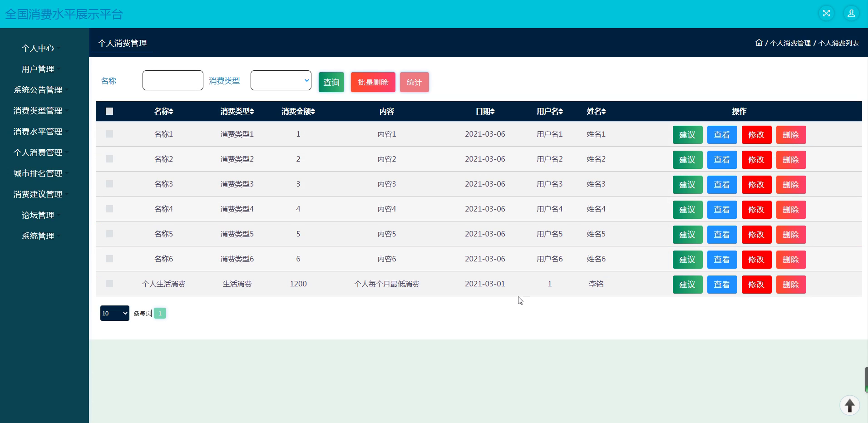The height and width of the screenshot is (423, 868).
Task: Click 查看 for row 名称5
Action: pos(722,235)
